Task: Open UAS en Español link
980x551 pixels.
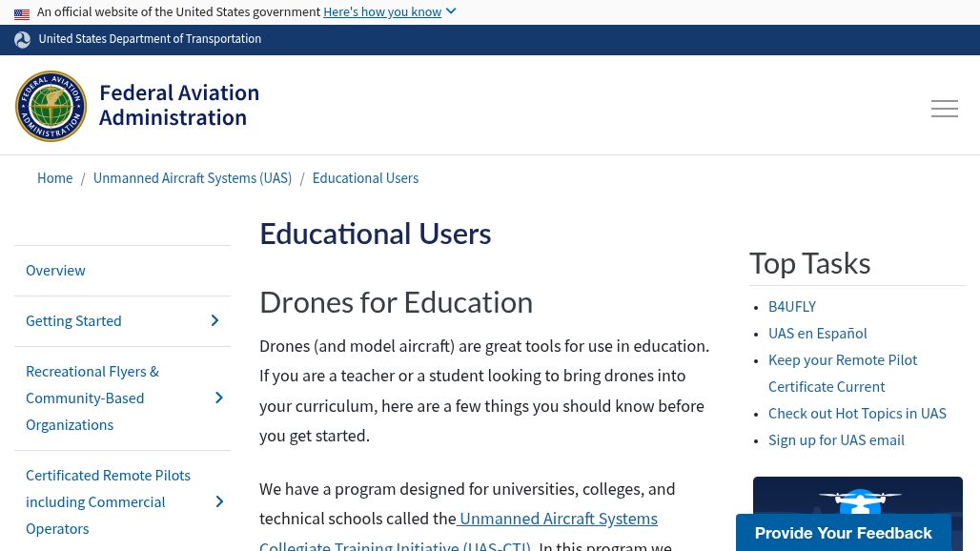Action: click(x=817, y=334)
